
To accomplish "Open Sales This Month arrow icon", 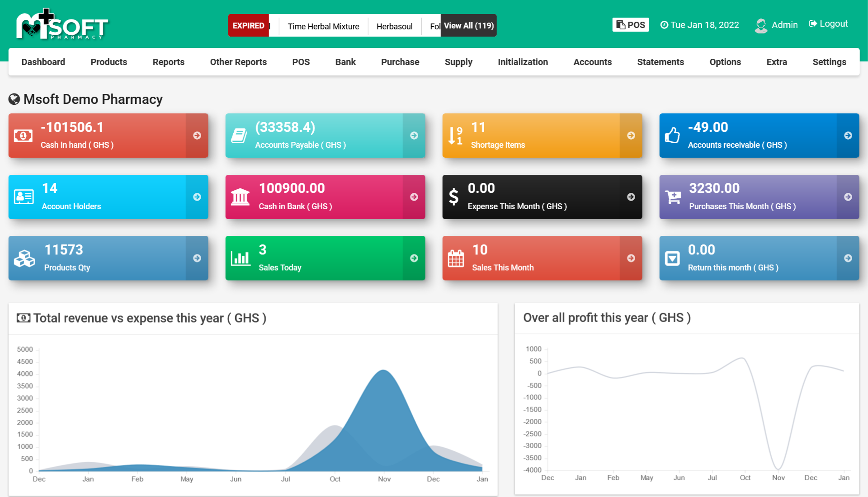I will [631, 258].
